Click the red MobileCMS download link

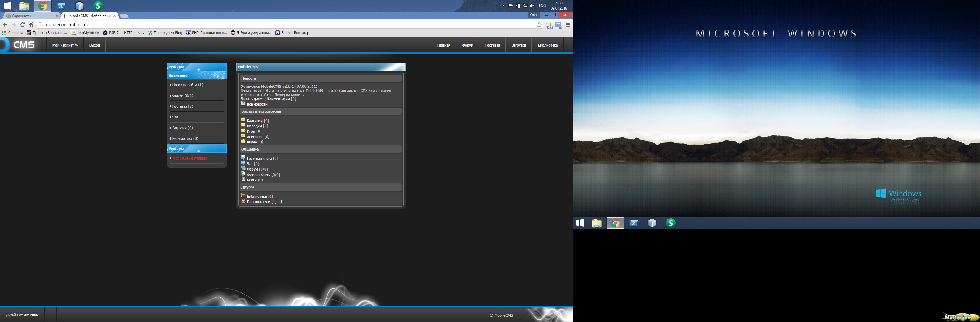[189, 158]
